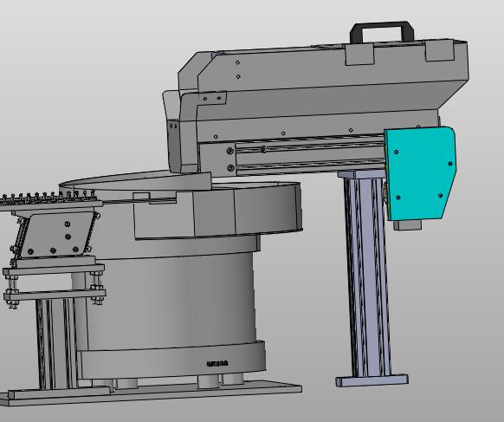504x422 pixels.
Task: Pick the black carrying handle on hopper
Action: [x=382, y=32]
